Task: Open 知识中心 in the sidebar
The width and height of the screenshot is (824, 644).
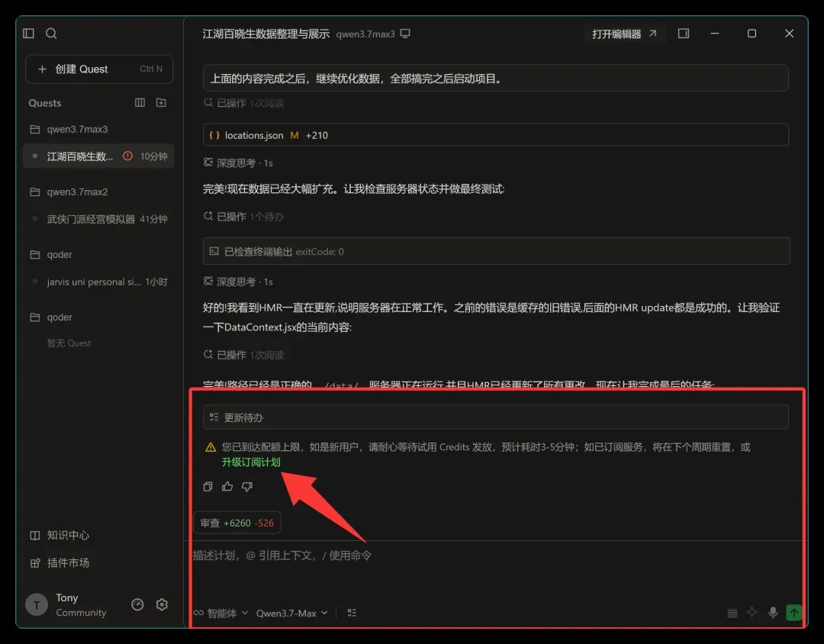Action: (60, 535)
